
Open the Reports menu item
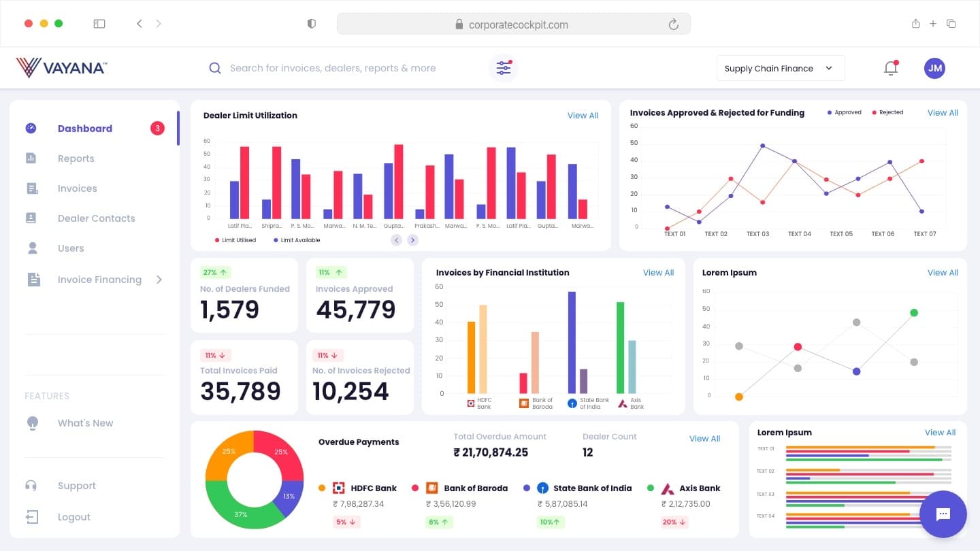pos(76,158)
